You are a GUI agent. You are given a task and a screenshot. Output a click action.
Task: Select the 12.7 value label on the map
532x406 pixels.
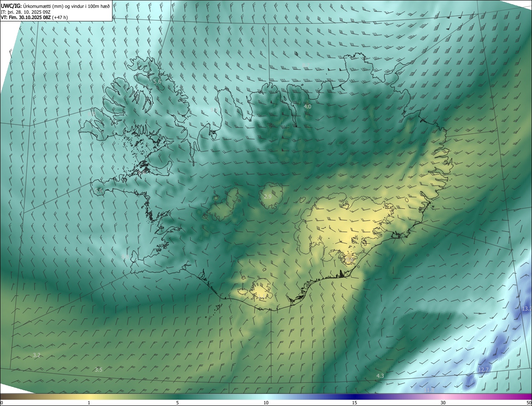coord(483,369)
